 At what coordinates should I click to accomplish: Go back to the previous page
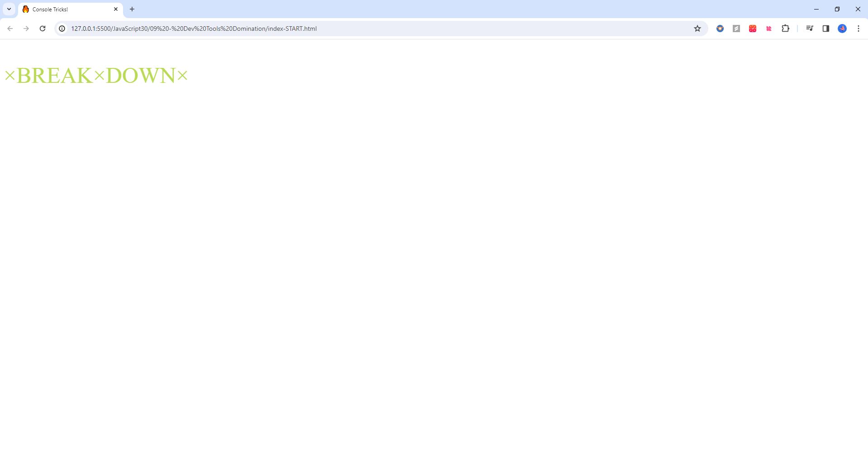point(10,29)
